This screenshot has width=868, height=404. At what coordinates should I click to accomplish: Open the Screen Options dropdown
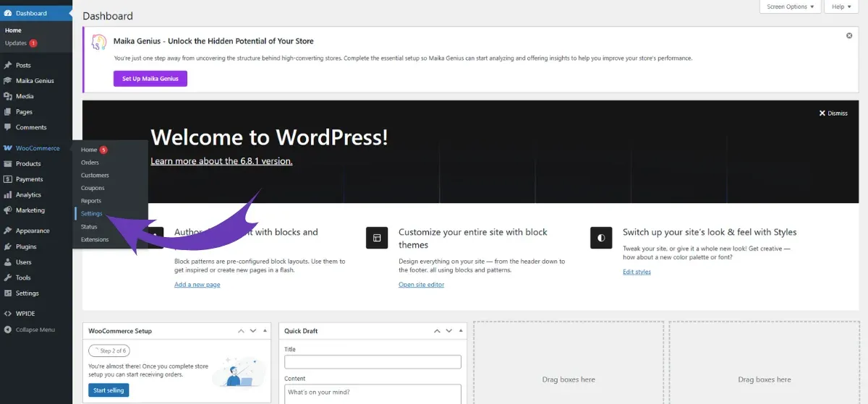[790, 7]
